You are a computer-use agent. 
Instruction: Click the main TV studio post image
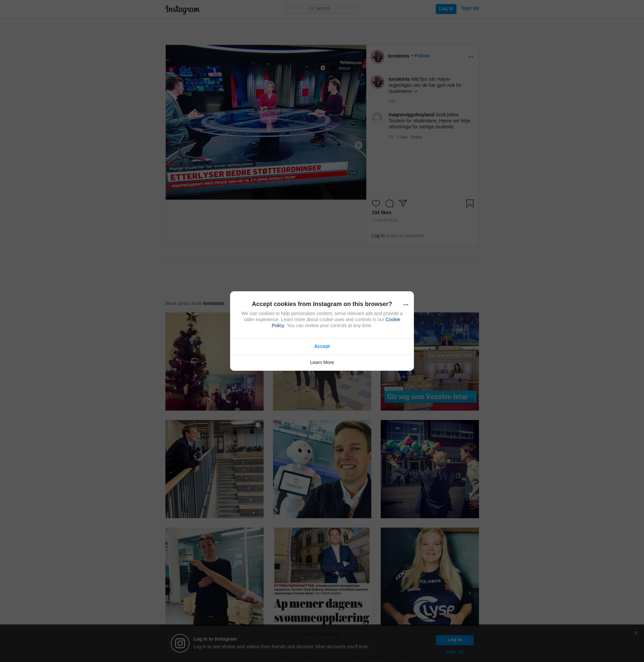pyautogui.click(x=266, y=122)
